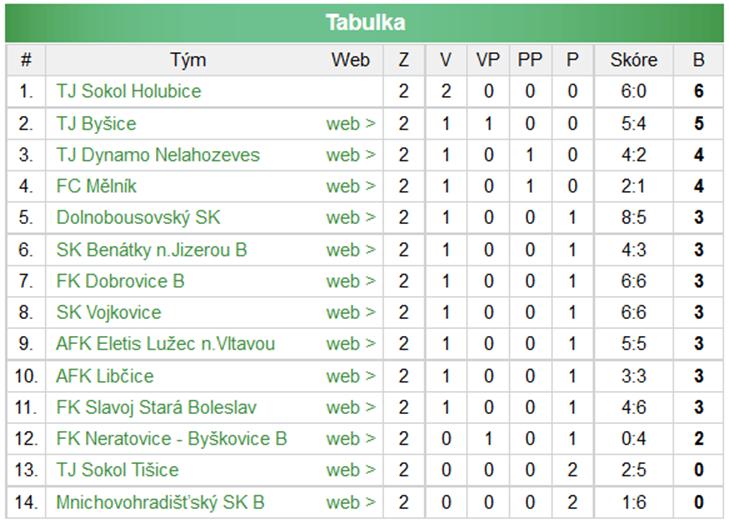Click web link for FK Slavoj Stará Boleslav
The width and height of the screenshot is (729, 530).
pyautogui.click(x=351, y=407)
